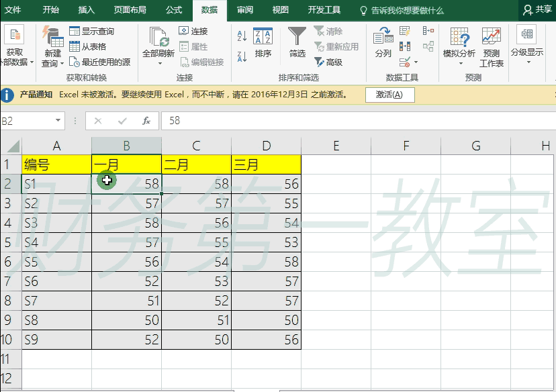
Task: Open the File (文件) tab
Action: pos(13,10)
